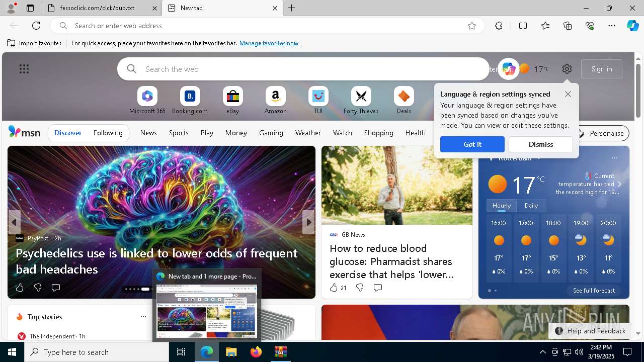Refresh the current page
Screen dimensions: 644x362
tap(36, 26)
